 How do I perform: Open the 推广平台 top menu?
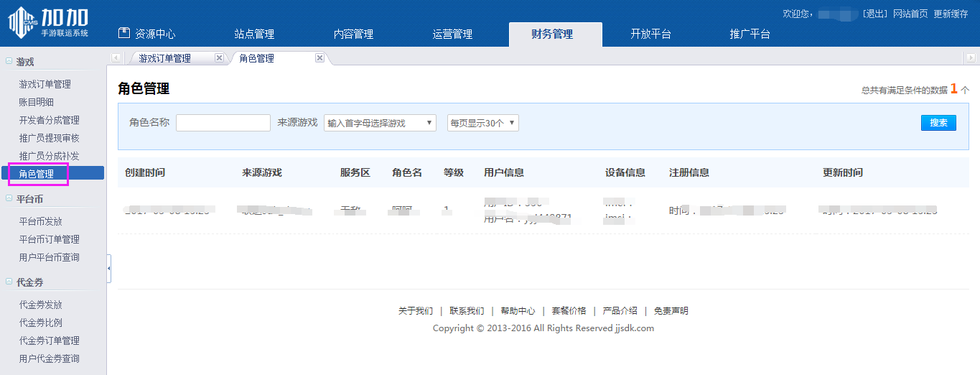click(750, 34)
